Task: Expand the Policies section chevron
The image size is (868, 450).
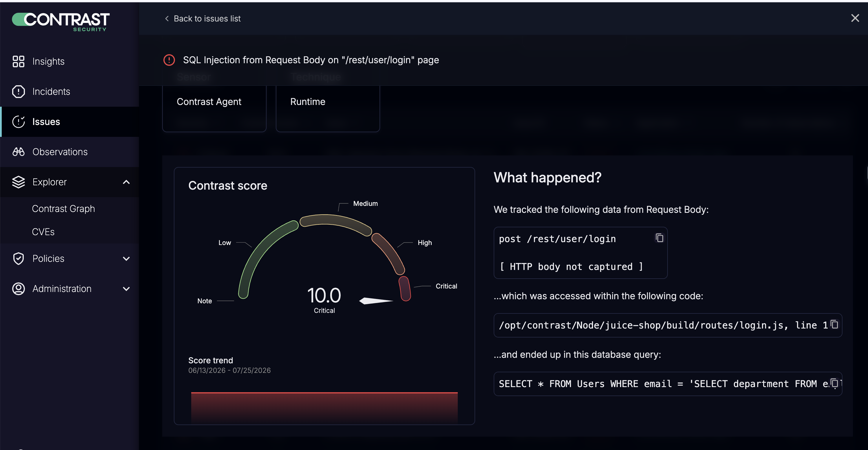Action: tap(126, 259)
